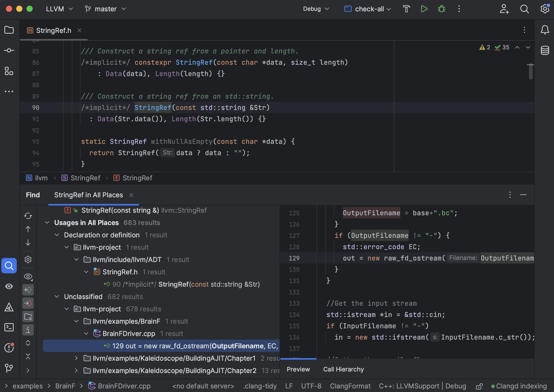Screen dimensions: 554x392
Task: Expand BuildingAJIT/Chapter1 folder
Action: [76, 358]
